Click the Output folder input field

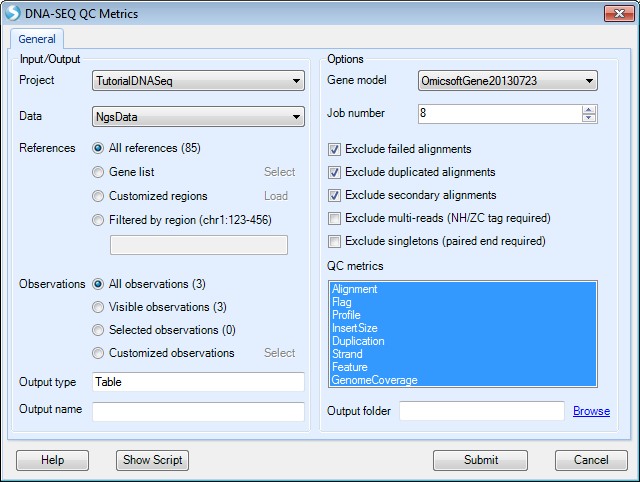pos(482,411)
